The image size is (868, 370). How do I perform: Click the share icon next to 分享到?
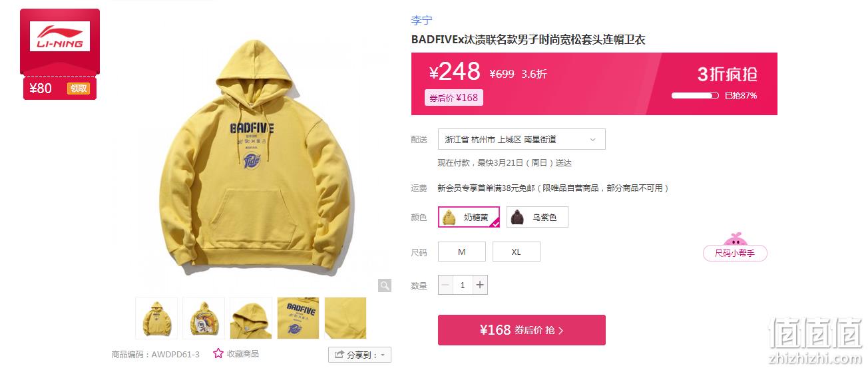(339, 355)
